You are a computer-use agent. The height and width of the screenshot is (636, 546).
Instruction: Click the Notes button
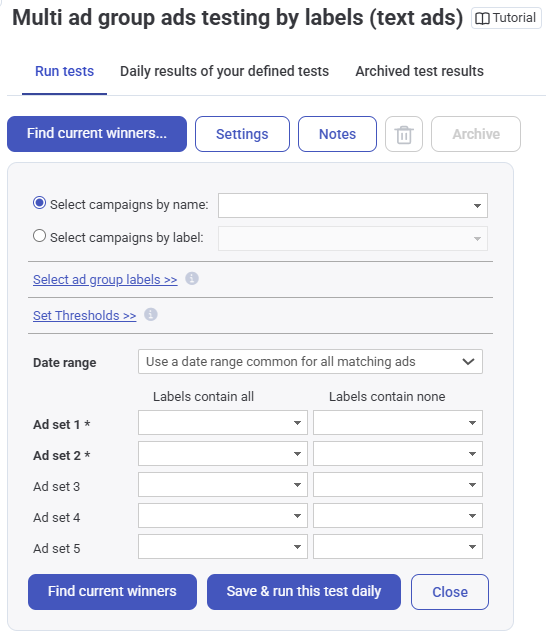point(337,134)
